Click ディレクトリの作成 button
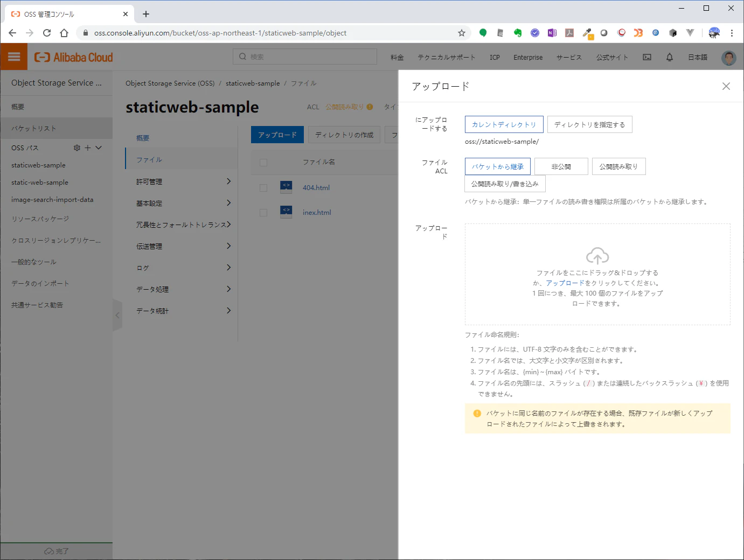The height and width of the screenshot is (560, 744). (344, 135)
